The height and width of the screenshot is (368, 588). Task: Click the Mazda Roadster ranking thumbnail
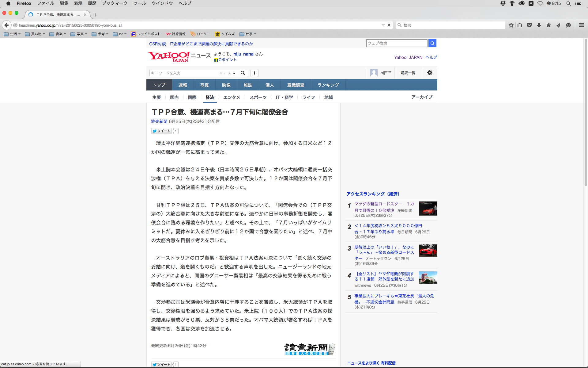(x=428, y=209)
